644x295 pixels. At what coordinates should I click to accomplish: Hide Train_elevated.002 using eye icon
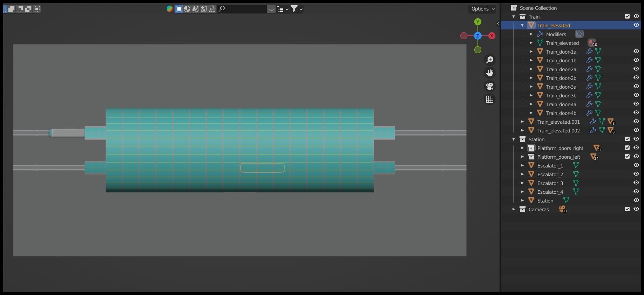pyautogui.click(x=636, y=130)
